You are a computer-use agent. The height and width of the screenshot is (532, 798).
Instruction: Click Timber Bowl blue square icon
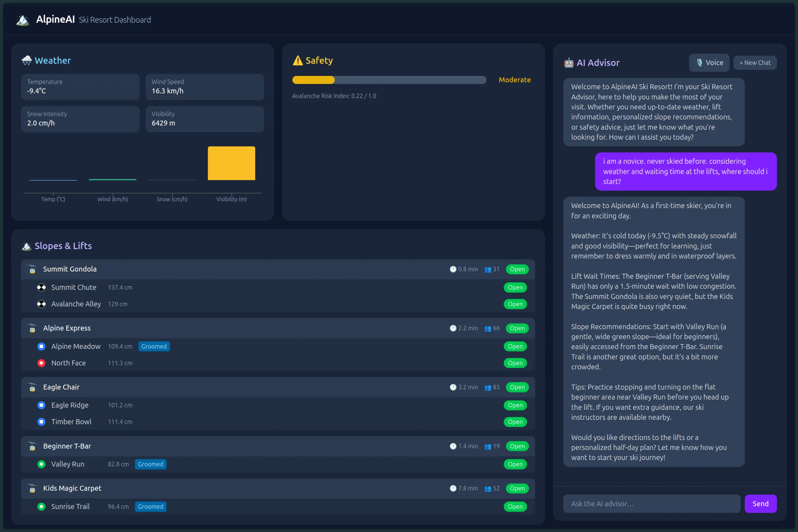[x=41, y=422]
